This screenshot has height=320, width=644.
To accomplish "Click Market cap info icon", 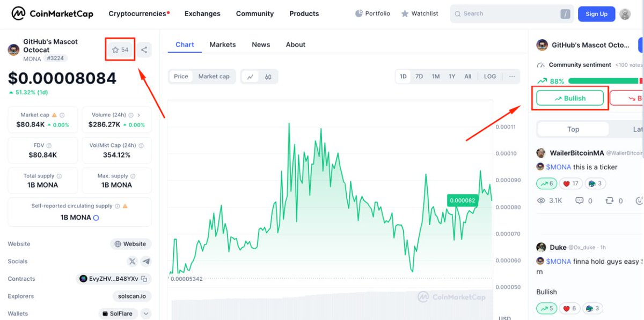I will tap(62, 115).
